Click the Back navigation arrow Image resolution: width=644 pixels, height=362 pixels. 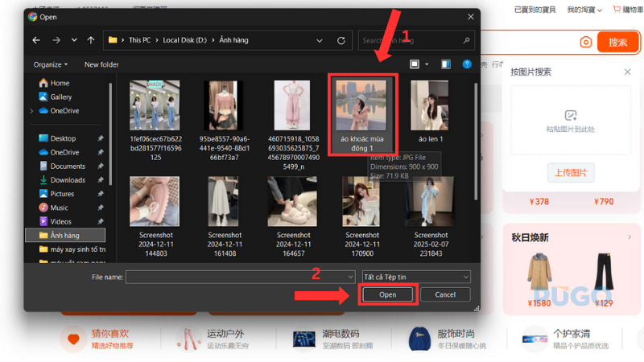click(36, 39)
